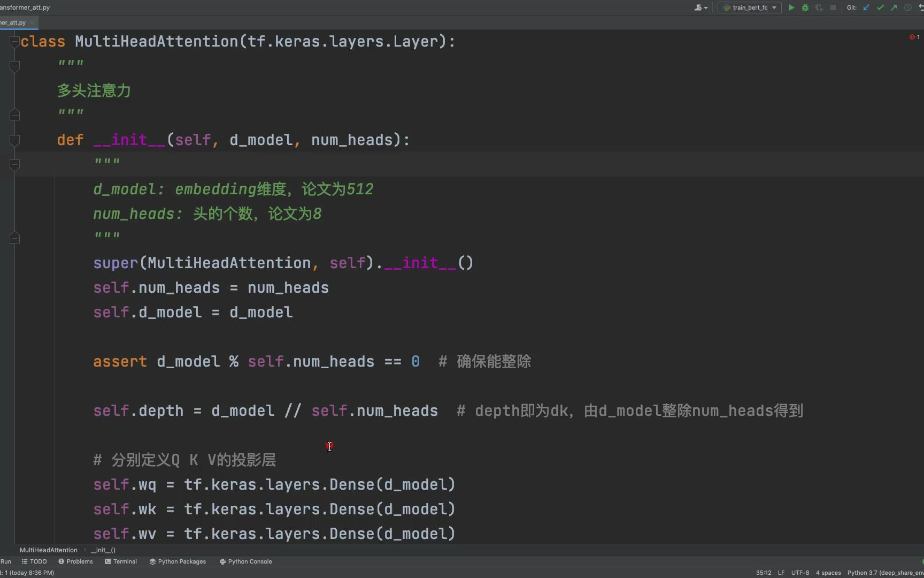This screenshot has height=578, width=924.
Task: Click the grey Stop square button
Action: [833, 7]
